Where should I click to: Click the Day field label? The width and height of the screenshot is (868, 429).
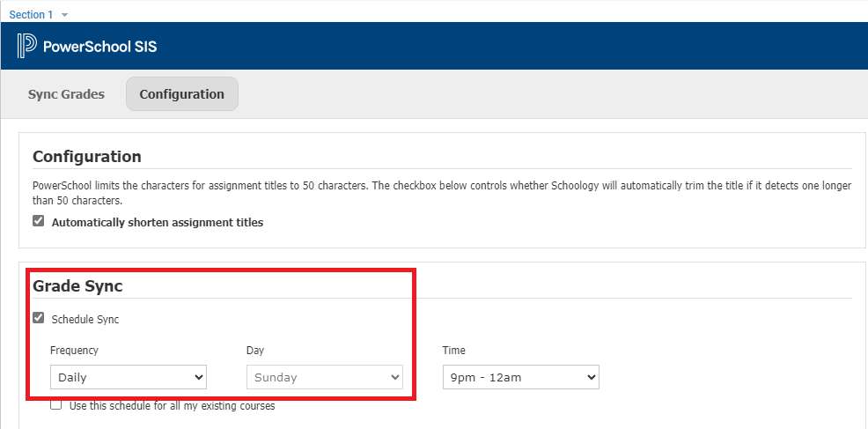255,351
